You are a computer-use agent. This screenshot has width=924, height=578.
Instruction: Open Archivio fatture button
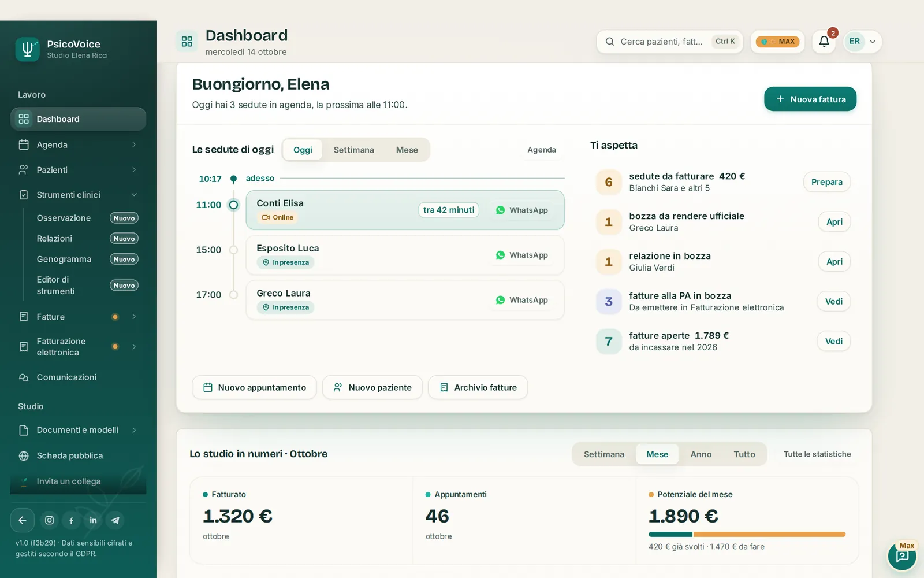[478, 387]
